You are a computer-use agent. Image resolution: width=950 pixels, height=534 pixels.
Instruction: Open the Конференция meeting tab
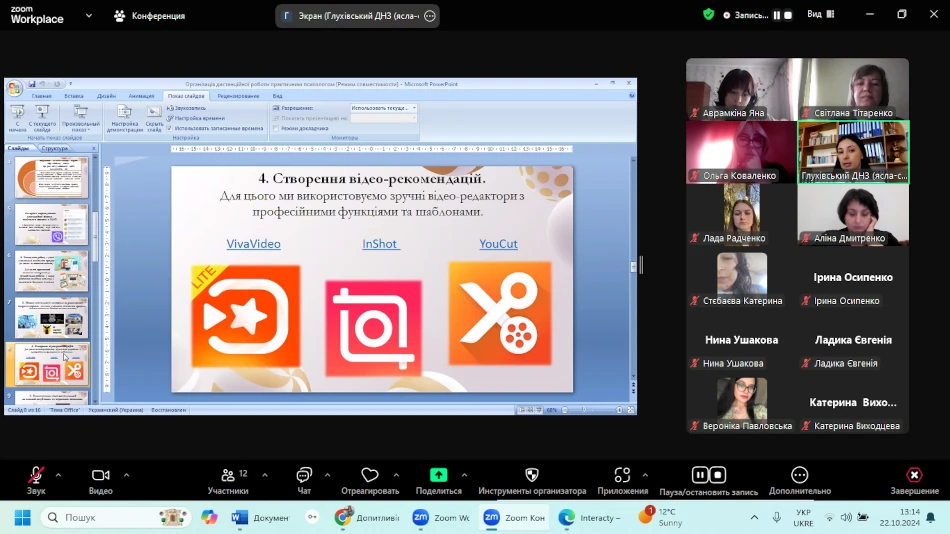(x=150, y=16)
